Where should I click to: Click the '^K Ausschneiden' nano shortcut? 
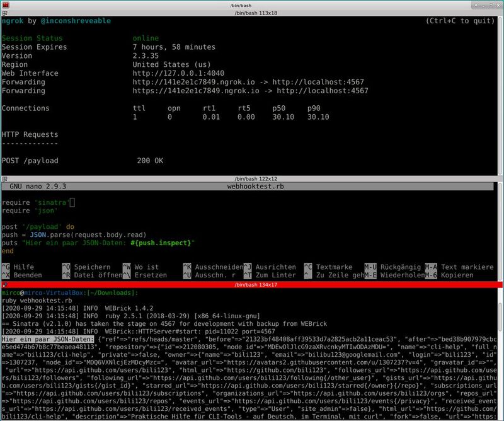point(213,267)
